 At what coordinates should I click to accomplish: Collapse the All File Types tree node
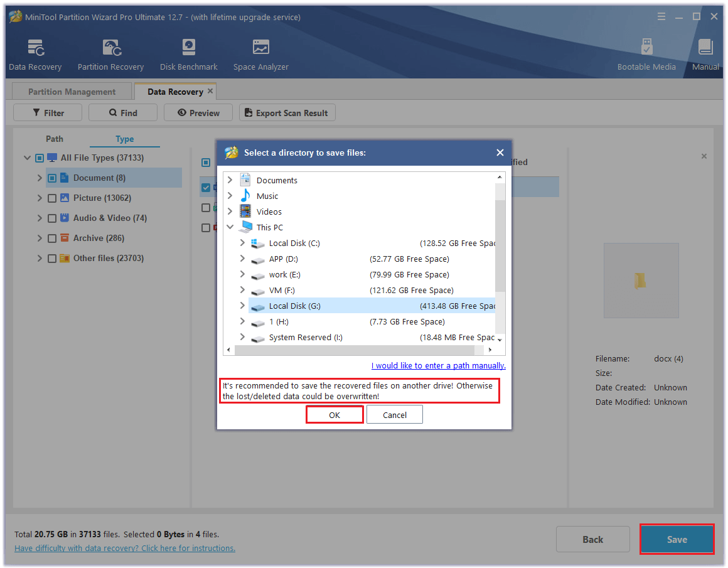28,158
